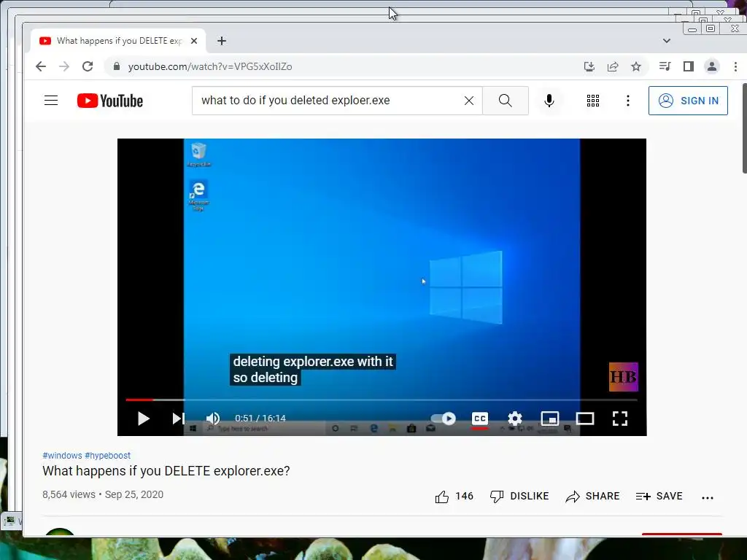Open the YouTube apps grid
Image resolution: width=747 pixels, height=560 pixels.
[x=593, y=101]
